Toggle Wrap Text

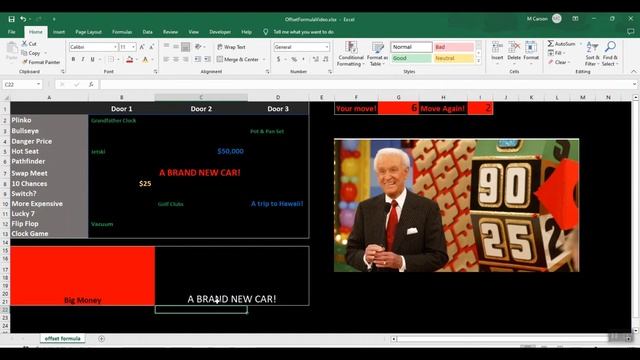point(231,47)
